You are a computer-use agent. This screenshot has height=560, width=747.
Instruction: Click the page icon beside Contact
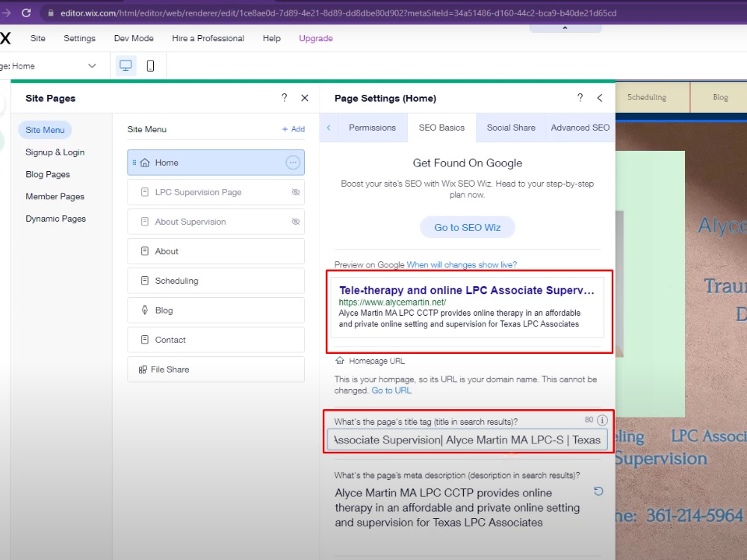145,340
